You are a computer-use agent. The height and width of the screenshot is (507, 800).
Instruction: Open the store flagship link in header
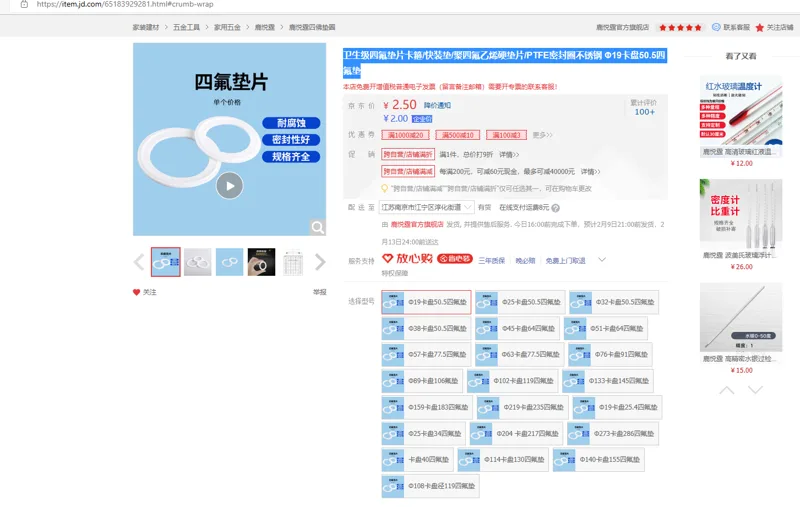click(622, 28)
